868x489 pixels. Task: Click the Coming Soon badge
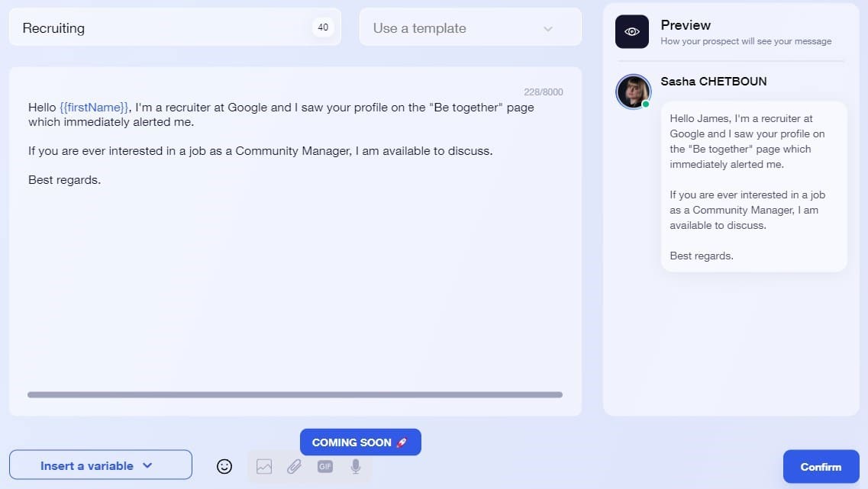point(360,442)
